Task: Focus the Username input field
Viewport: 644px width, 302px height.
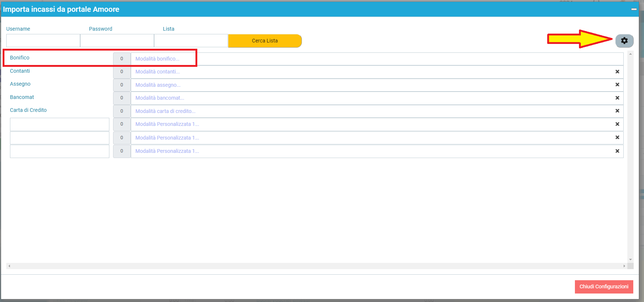Action: click(x=43, y=41)
